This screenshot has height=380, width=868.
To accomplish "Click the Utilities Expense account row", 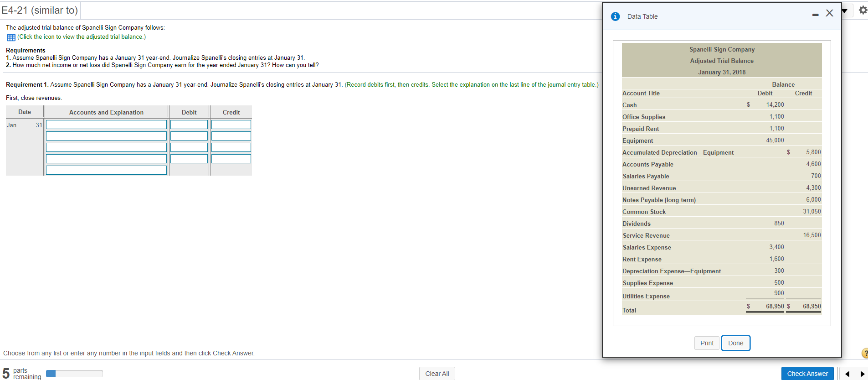I will pyautogui.click(x=722, y=295).
